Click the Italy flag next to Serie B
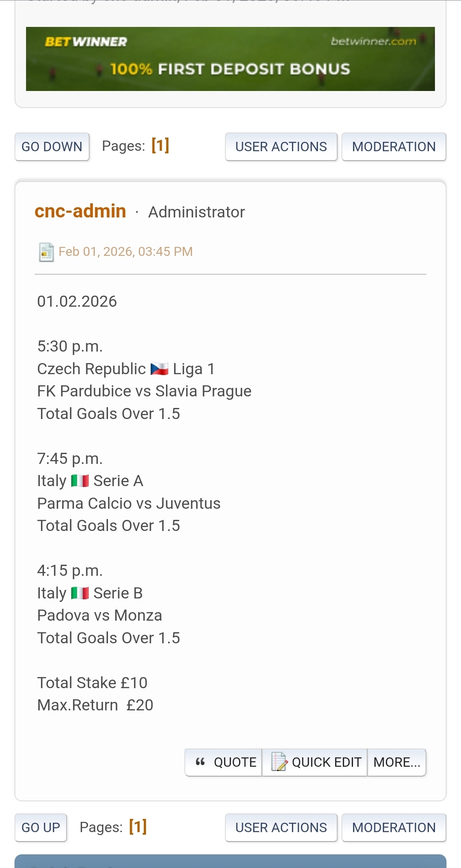The width and height of the screenshot is (461, 868). [80, 593]
